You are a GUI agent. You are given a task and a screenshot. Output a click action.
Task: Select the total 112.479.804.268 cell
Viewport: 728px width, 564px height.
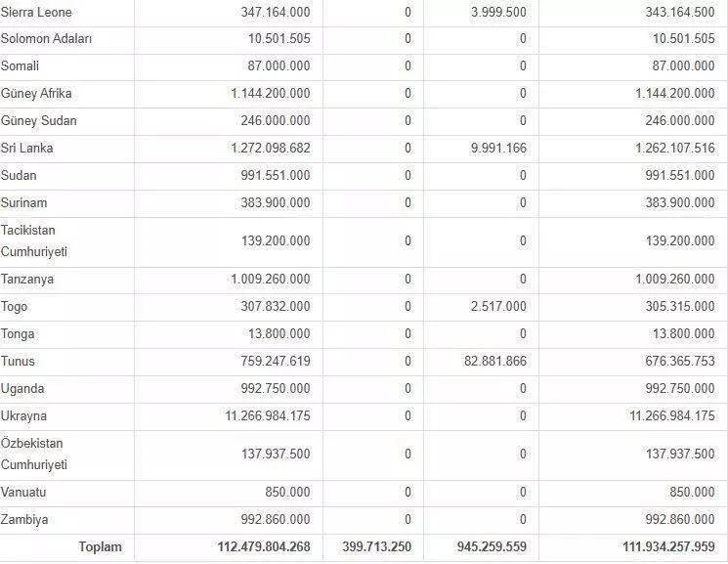tap(263, 547)
